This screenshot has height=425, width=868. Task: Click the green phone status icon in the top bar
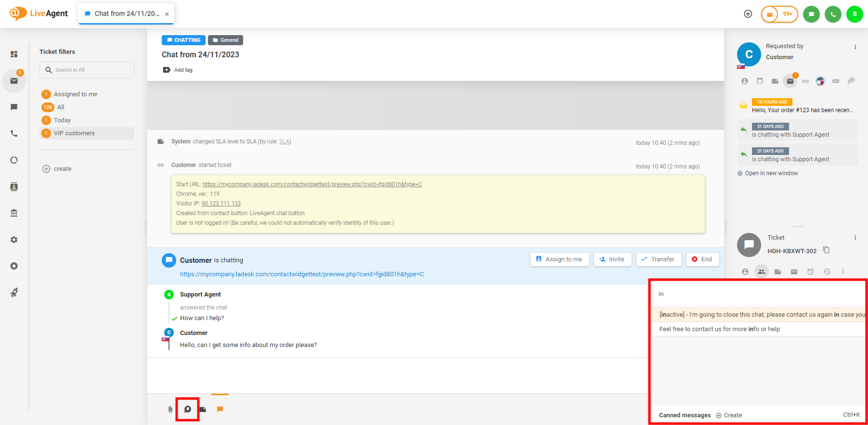[x=833, y=14]
